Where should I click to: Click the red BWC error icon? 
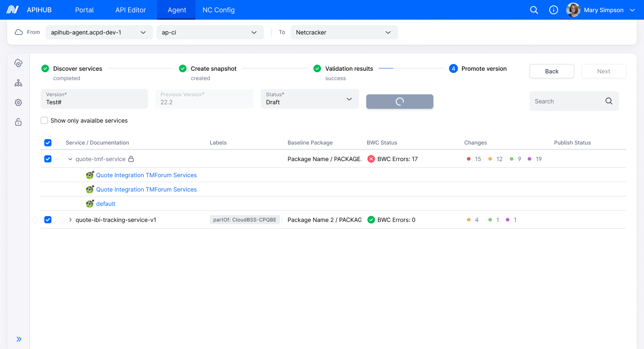pyautogui.click(x=371, y=159)
